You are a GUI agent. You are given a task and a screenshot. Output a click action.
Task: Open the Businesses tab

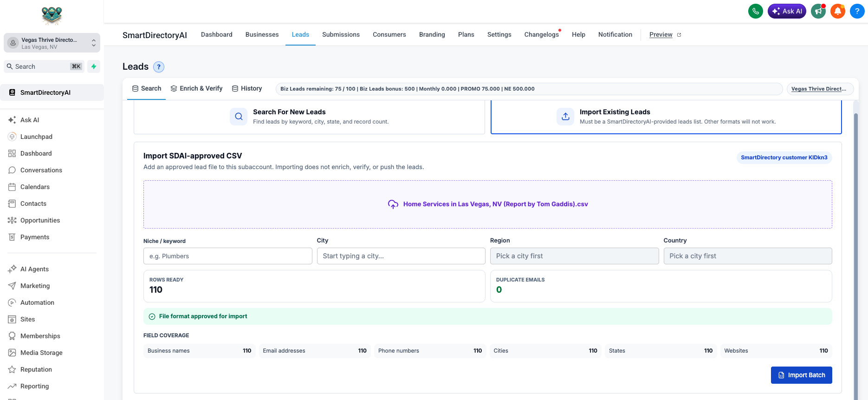tap(262, 34)
